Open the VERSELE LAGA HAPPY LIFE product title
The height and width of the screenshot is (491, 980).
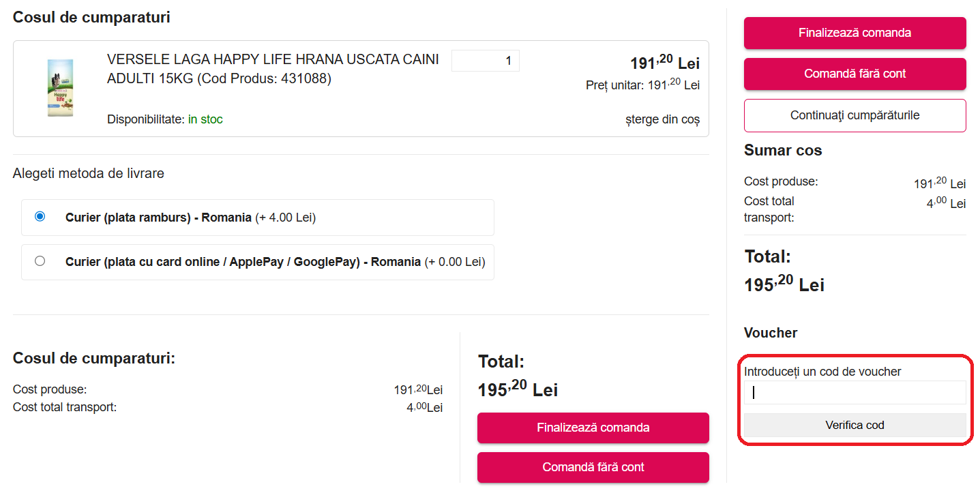[x=273, y=69]
